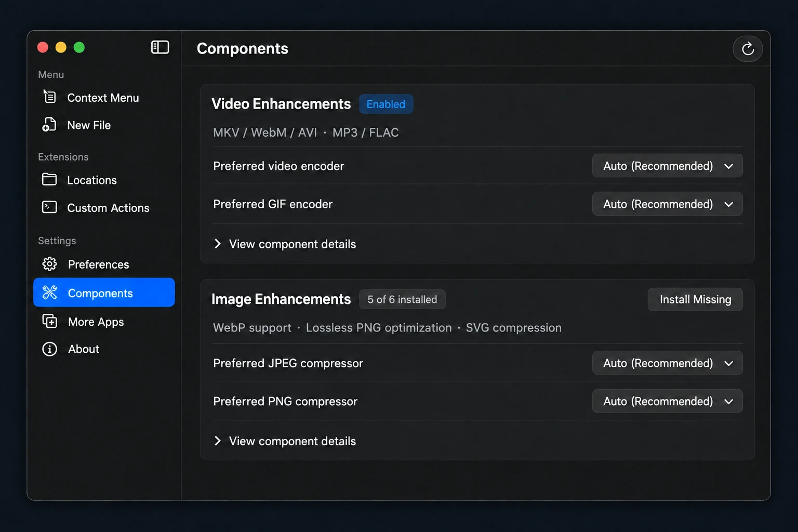798x532 pixels.
Task: Click the refresh components icon
Action: 748,49
